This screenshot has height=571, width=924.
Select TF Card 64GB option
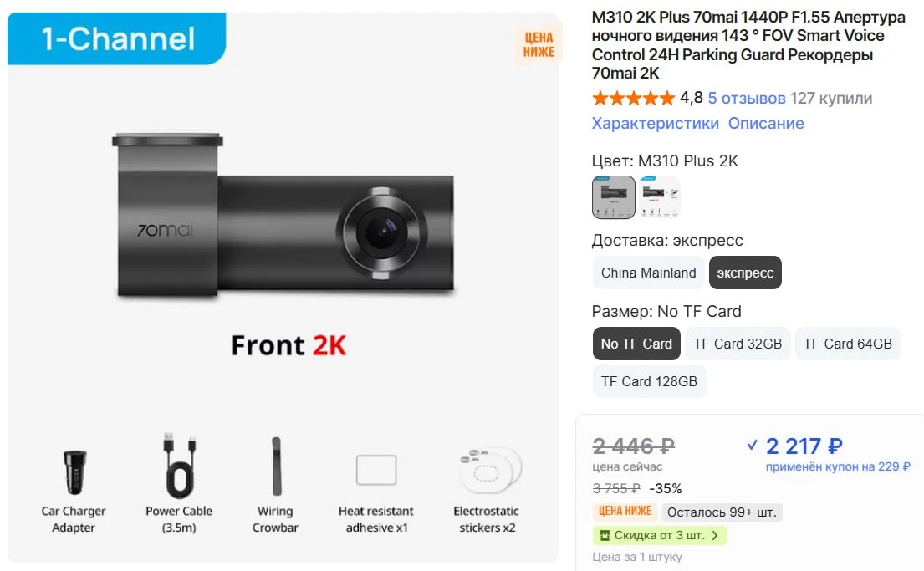click(847, 344)
